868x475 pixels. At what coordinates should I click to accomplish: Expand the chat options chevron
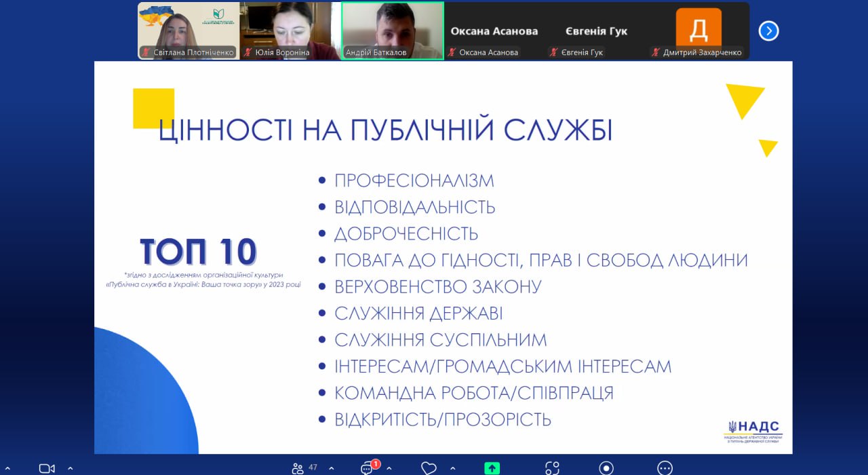pyautogui.click(x=389, y=468)
